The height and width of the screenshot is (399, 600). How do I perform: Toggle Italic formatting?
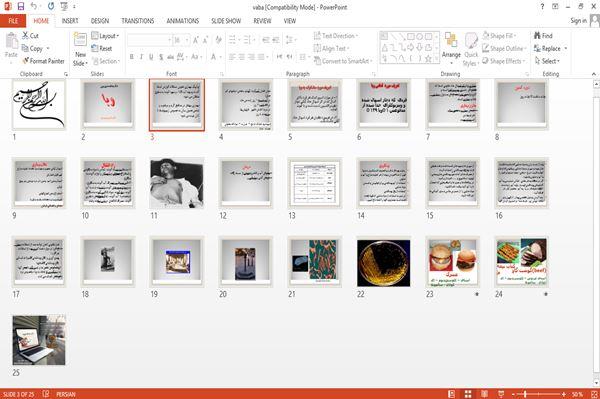coord(141,57)
